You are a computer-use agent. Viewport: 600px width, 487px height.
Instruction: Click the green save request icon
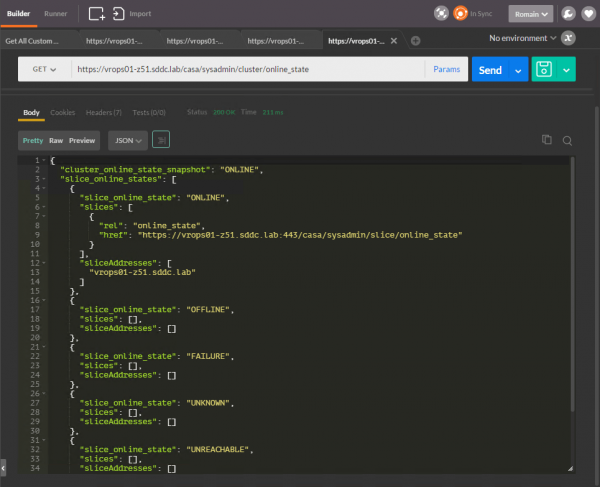544,69
